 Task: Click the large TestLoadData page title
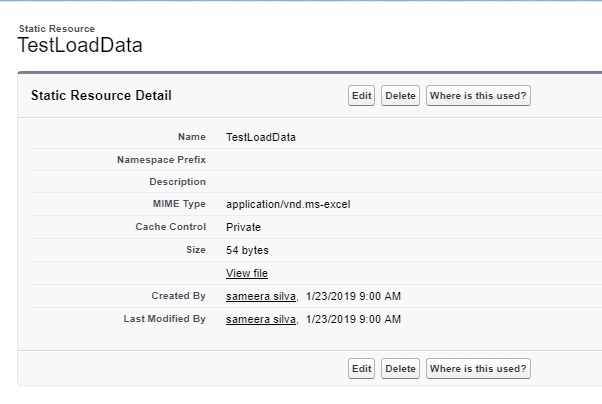pyautogui.click(x=81, y=46)
